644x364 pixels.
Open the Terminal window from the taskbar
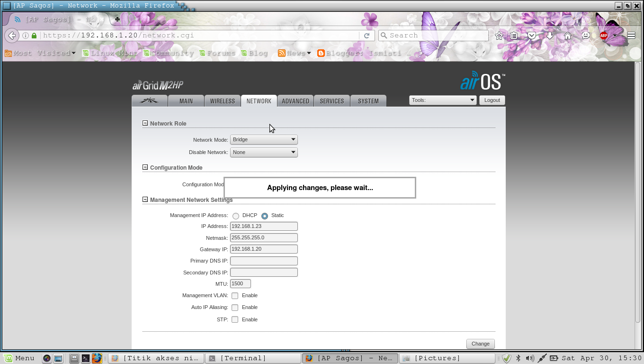(x=253, y=358)
